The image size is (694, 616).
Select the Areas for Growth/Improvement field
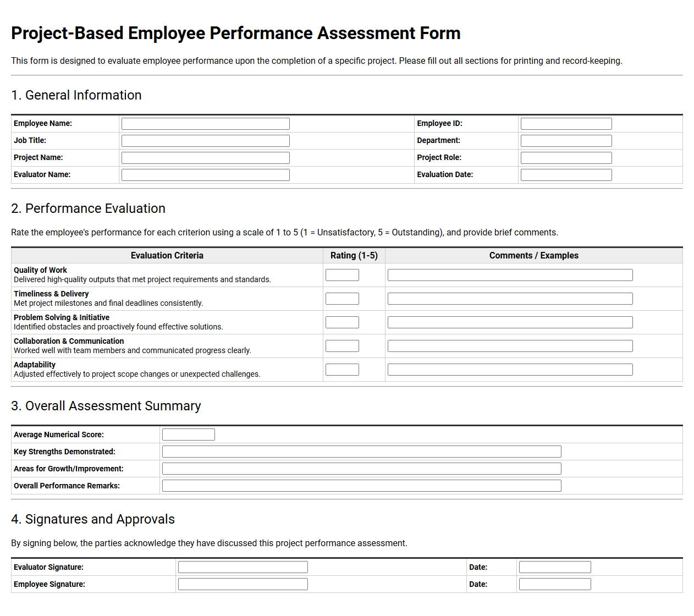[361, 469]
